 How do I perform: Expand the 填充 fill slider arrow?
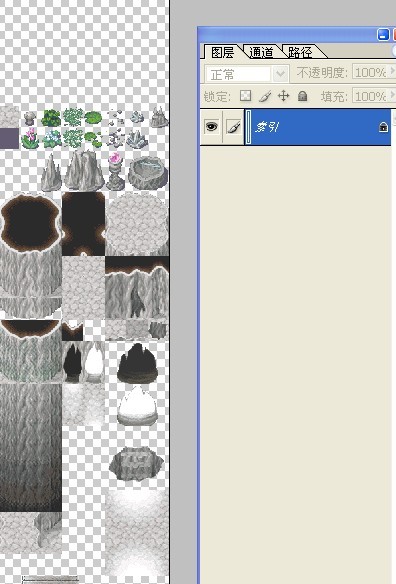pyautogui.click(x=392, y=95)
